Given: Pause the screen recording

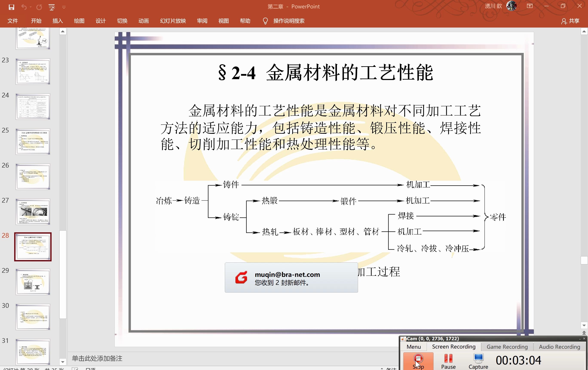Looking at the screenshot, I should point(448,361).
